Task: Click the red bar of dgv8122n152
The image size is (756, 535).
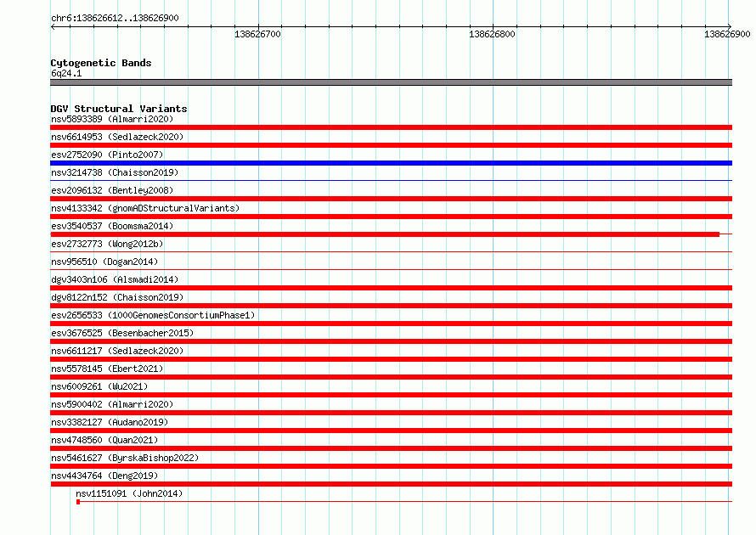Action: 391,306
